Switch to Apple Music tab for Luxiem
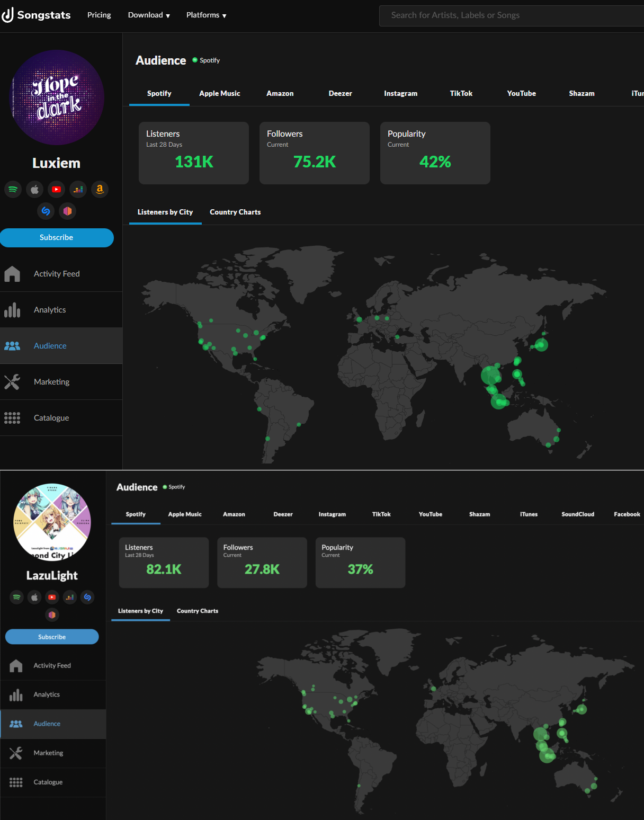This screenshot has height=820, width=644. (x=220, y=93)
